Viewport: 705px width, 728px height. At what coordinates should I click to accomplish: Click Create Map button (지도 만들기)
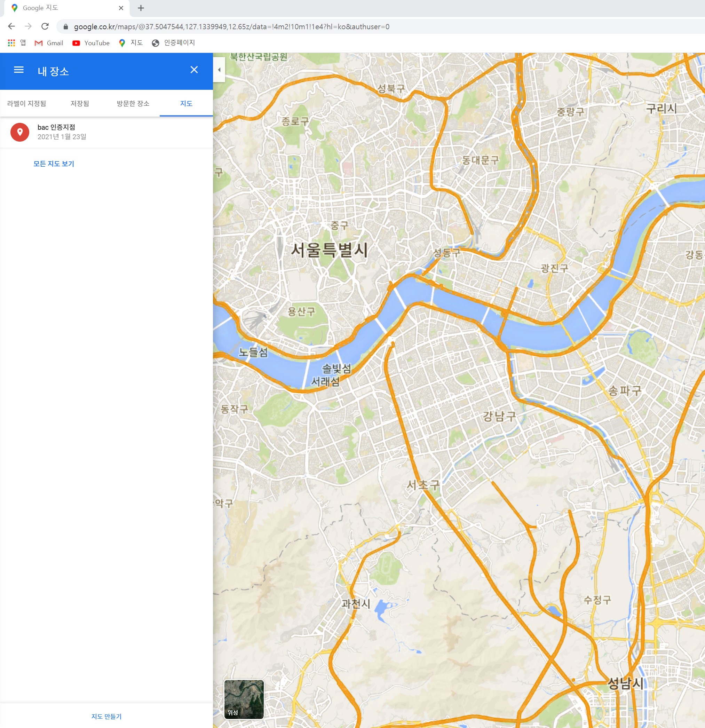pyautogui.click(x=106, y=716)
